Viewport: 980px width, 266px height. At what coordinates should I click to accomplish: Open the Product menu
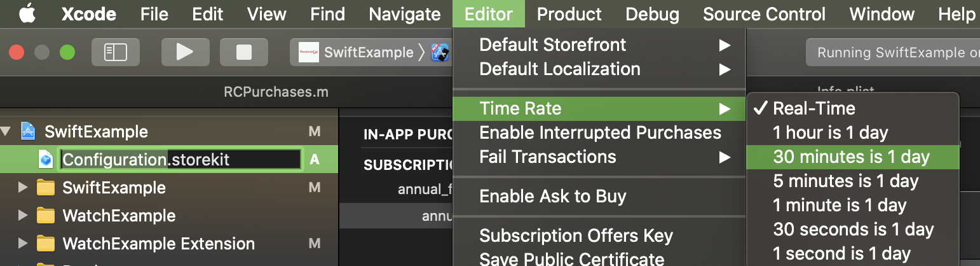point(569,14)
